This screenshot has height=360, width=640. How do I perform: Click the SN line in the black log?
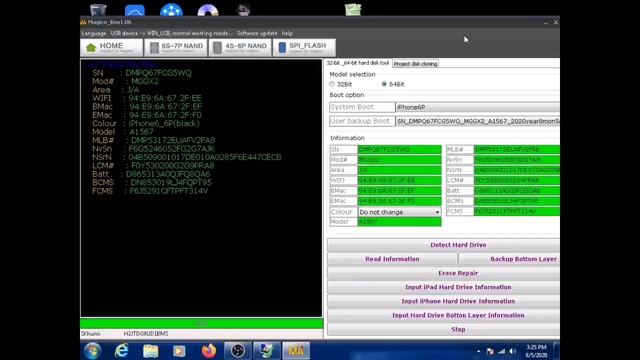tap(142, 73)
